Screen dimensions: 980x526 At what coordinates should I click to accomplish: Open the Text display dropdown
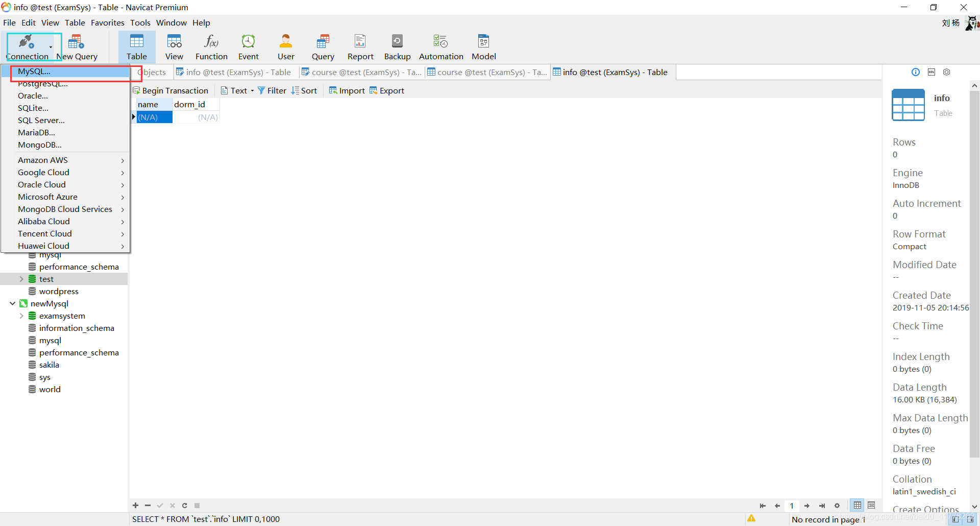[237, 90]
